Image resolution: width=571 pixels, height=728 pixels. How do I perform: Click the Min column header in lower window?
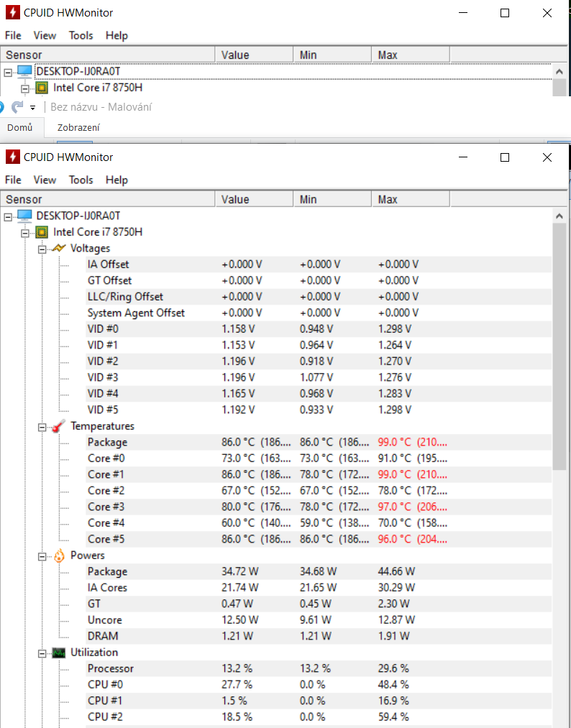[x=332, y=199]
